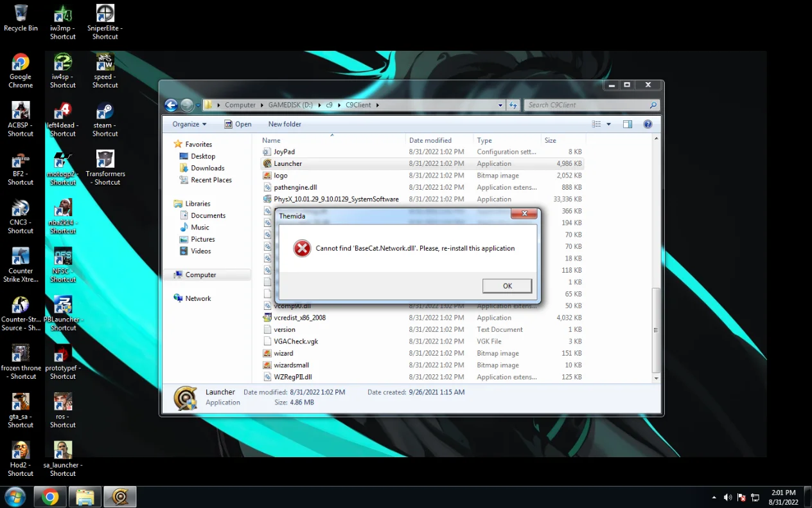Select the iw4sp shortcut icon
The height and width of the screenshot is (508, 812).
63,71
